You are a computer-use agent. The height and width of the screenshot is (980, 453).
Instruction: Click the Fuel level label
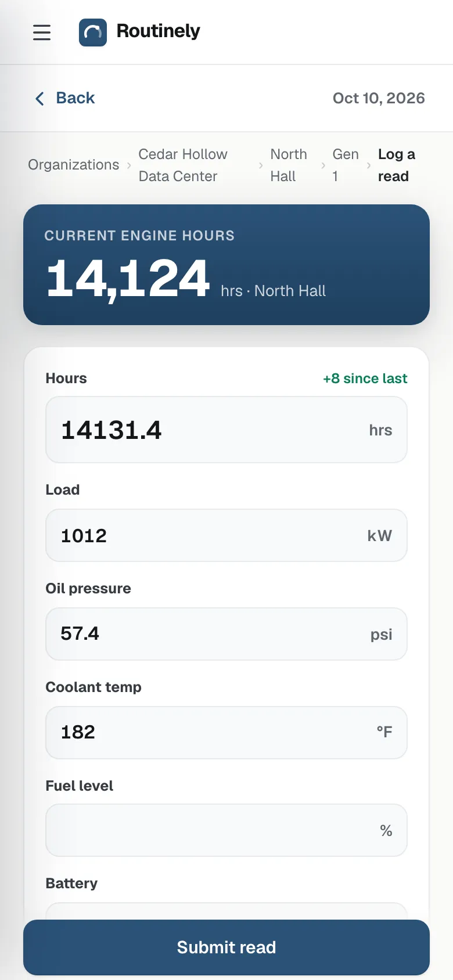point(80,786)
